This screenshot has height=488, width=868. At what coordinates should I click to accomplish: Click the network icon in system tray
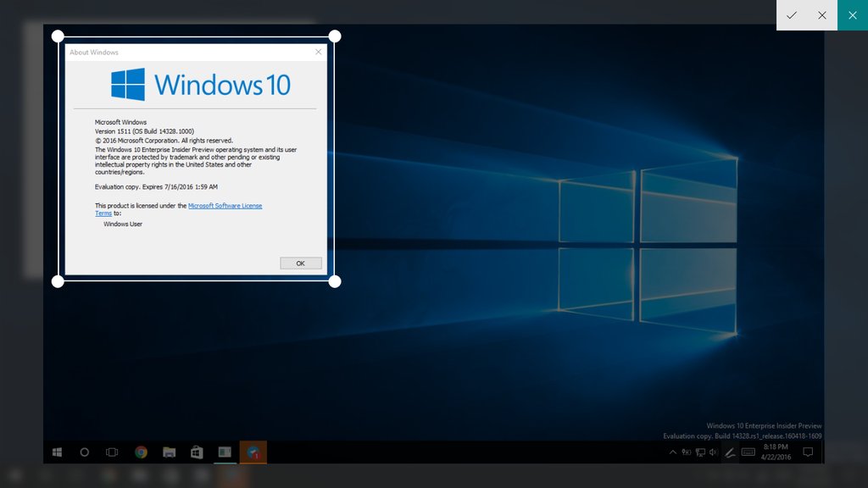click(x=700, y=452)
